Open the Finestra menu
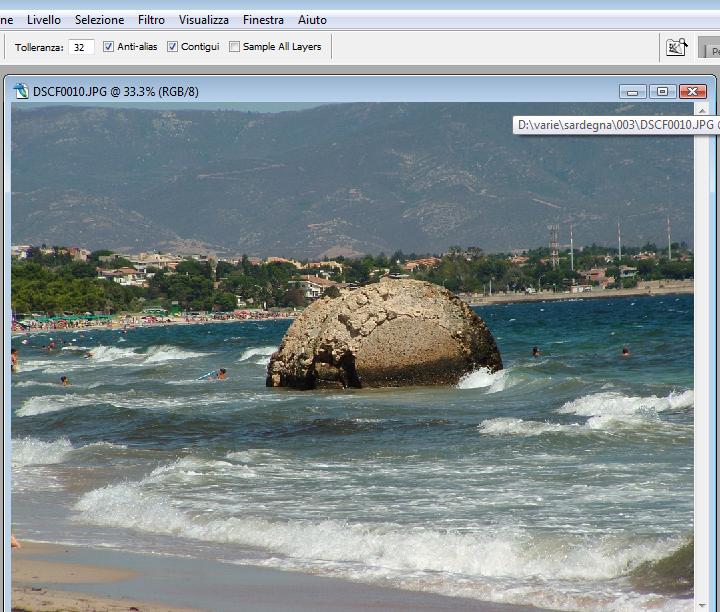 [263, 20]
